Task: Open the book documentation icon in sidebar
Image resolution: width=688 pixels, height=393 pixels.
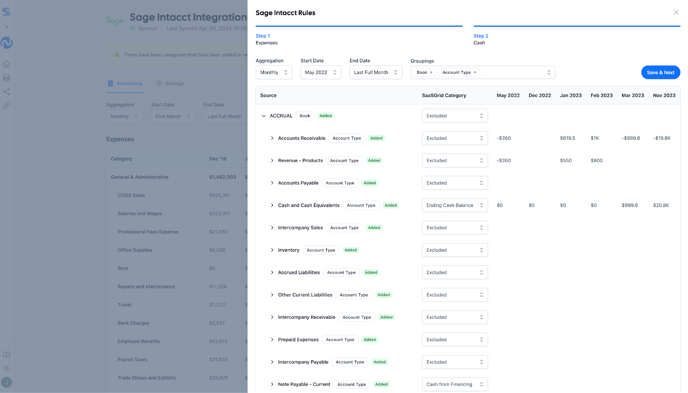Action: pyautogui.click(x=7, y=354)
